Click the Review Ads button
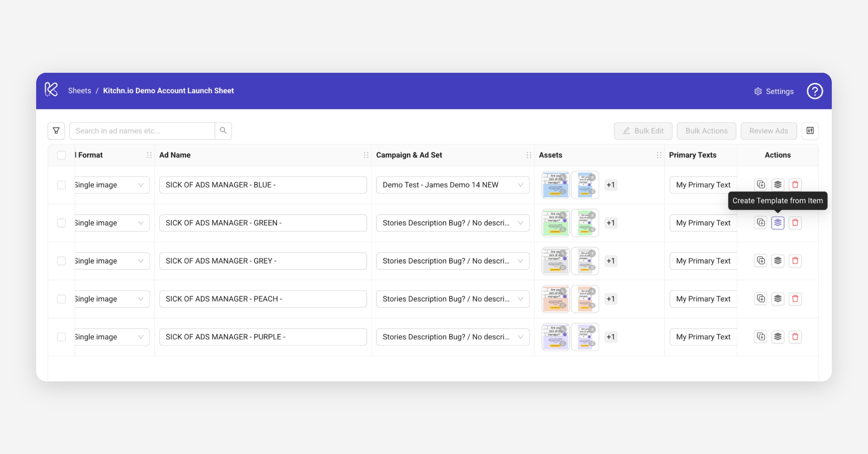 [769, 131]
